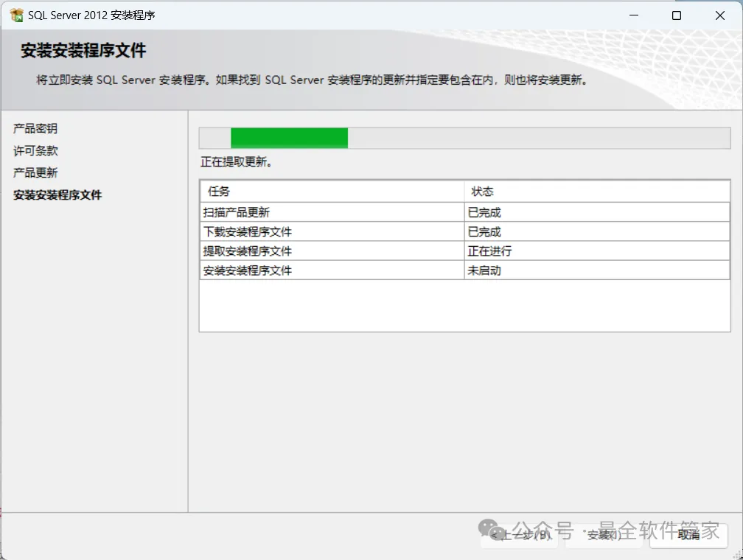Click 已完成 status for 下载安装程序文件
Screen dimensions: 743x560
pos(597,231)
